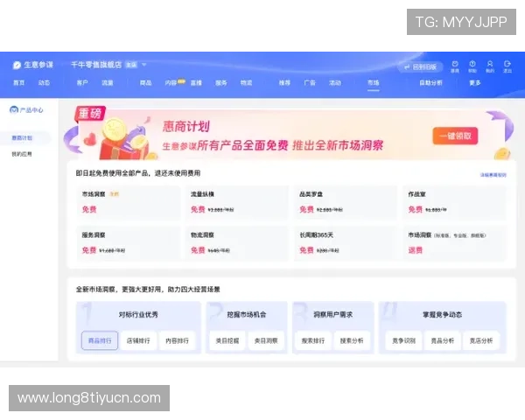Select the 市场 nav tab
This screenshot has height=420, width=525.
click(x=374, y=83)
